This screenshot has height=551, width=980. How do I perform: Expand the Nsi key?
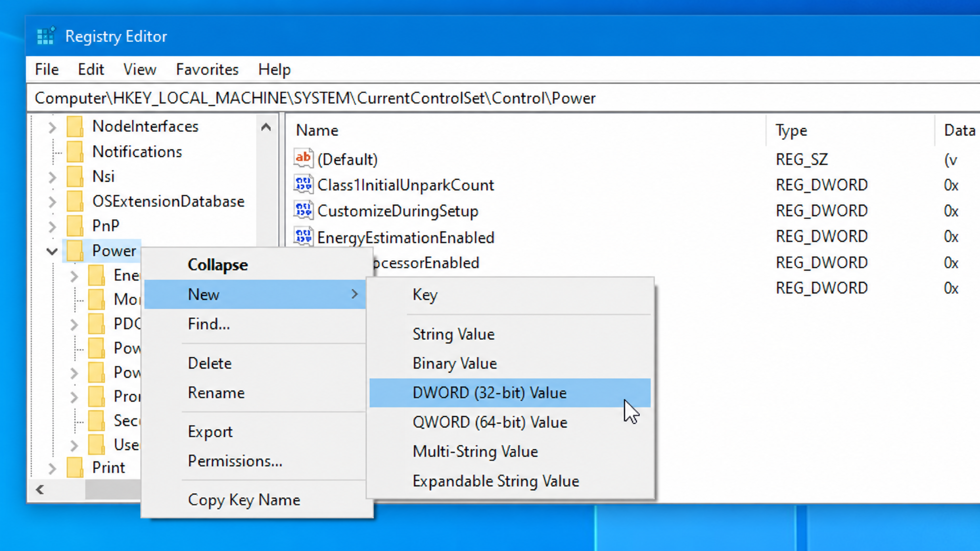pyautogui.click(x=52, y=177)
